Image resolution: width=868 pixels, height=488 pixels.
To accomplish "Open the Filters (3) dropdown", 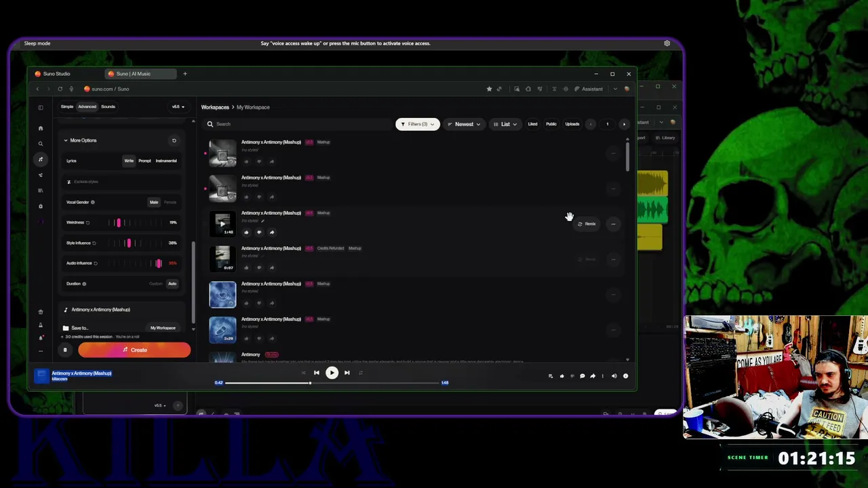I will coord(417,124).
